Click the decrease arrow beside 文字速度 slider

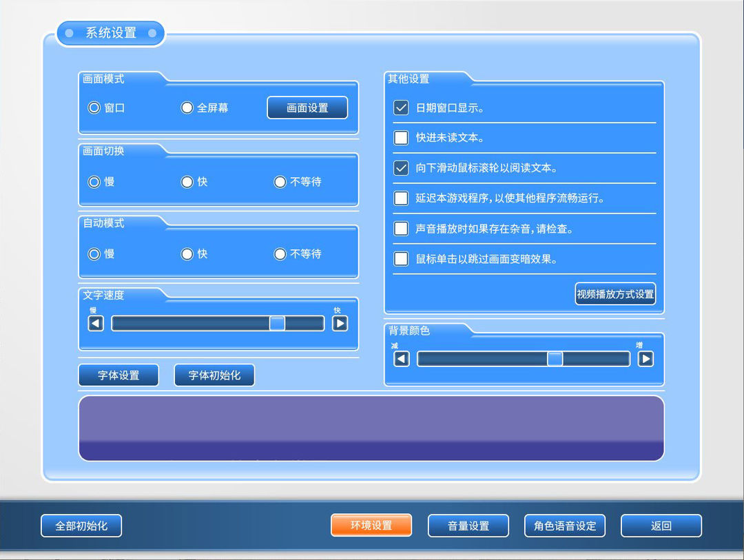pos(95,322)
